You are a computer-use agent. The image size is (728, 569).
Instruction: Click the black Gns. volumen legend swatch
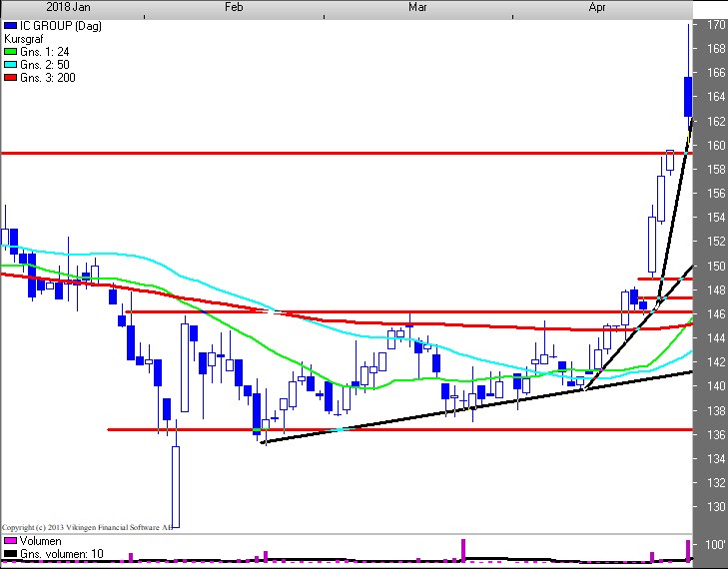click(x=10, y=554)
